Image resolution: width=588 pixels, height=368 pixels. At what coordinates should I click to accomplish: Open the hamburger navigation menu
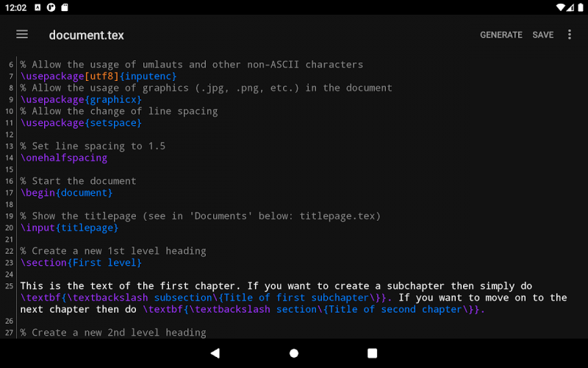22,35
